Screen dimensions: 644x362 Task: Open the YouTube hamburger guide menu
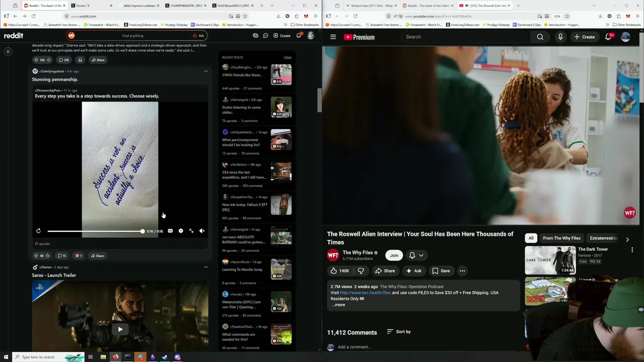click(x=333, y=37)
